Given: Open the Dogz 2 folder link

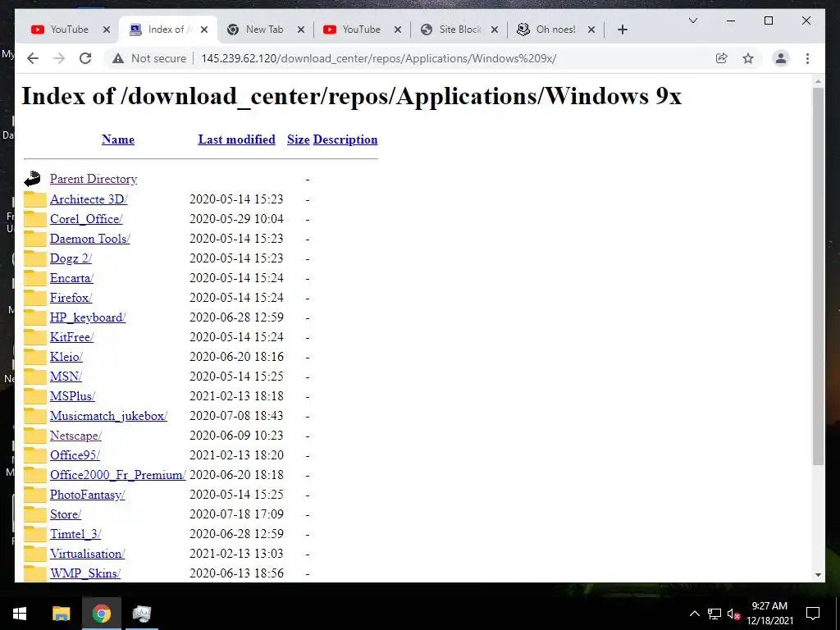Looking at the screenshot, I should click(x=71, y=258).
